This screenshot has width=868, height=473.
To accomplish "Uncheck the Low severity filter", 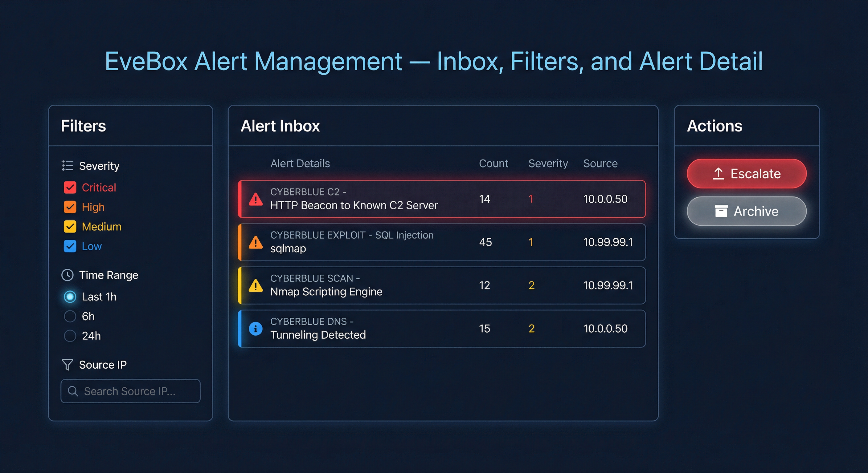I will point(70,246).
